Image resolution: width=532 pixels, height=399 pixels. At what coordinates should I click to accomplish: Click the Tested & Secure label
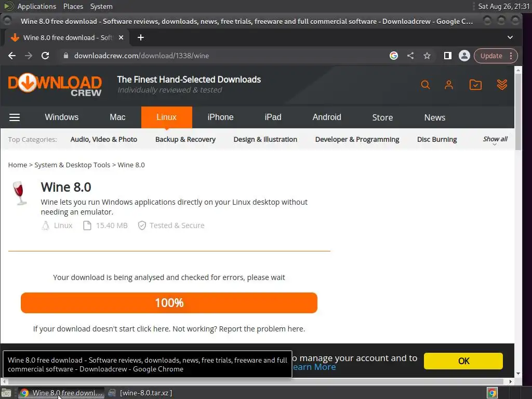pos(177,225)
